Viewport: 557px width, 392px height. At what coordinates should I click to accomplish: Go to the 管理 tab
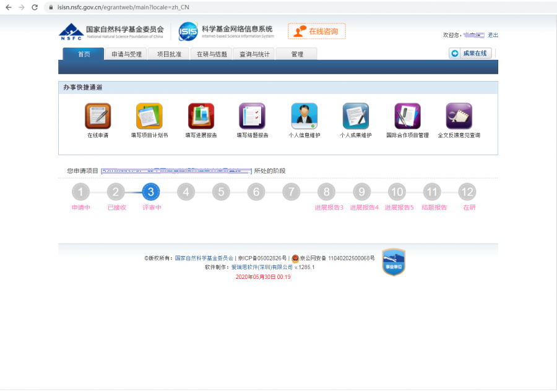click(x=296, y=54)
